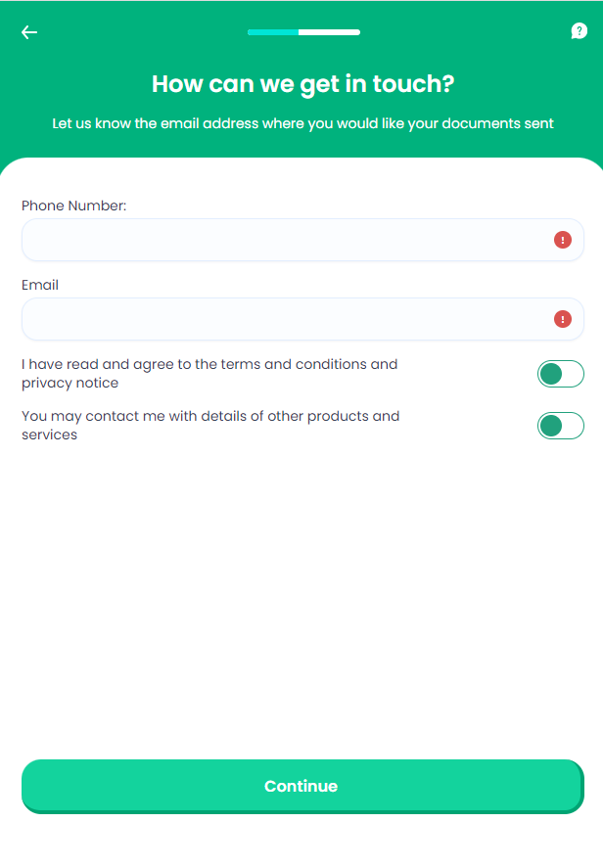Screen dimensions: 603x868
Task: Click the "Phone Number:" field label
Action: (x=74, y=206)
